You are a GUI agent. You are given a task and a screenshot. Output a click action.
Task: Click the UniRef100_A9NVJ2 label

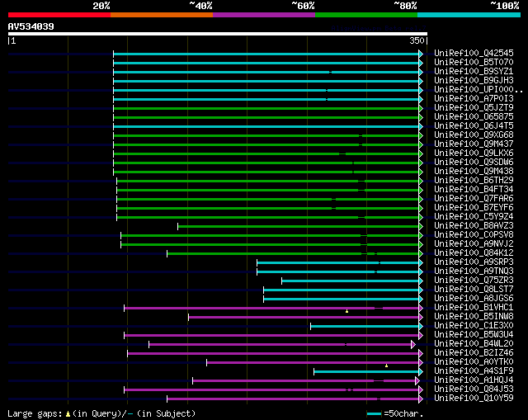pos(474,244)
